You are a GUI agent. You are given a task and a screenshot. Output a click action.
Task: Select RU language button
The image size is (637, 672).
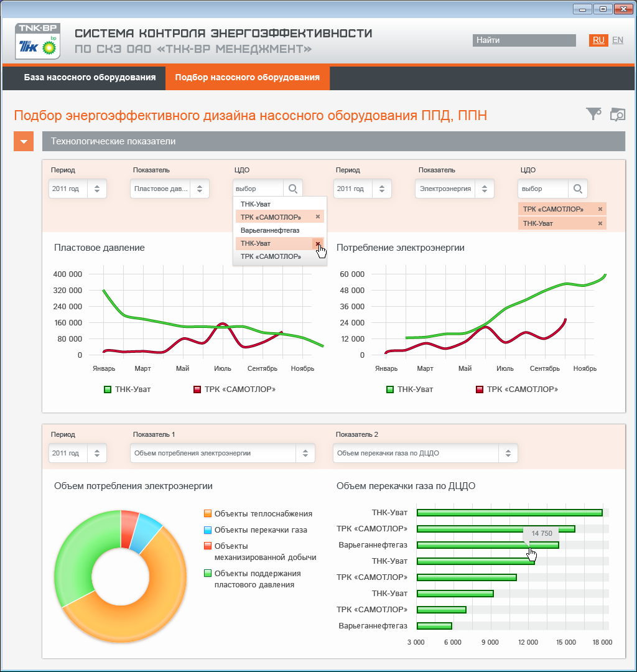598,40
